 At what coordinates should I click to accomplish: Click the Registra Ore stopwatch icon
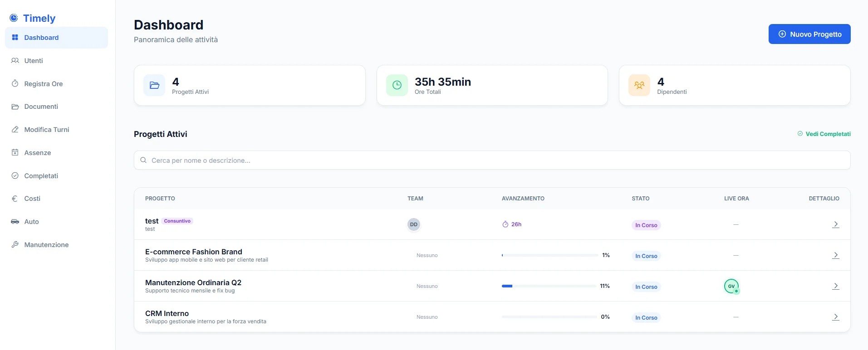15,83
